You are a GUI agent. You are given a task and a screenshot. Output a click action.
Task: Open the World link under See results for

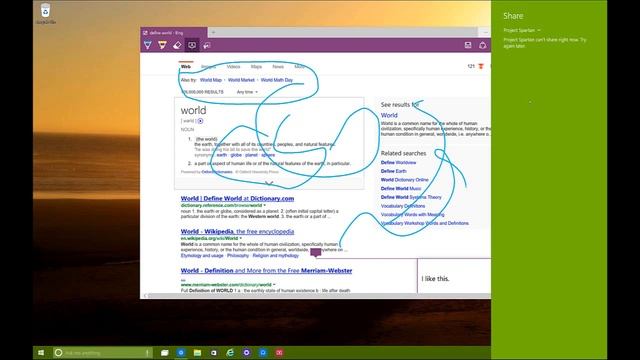point(389,115)
